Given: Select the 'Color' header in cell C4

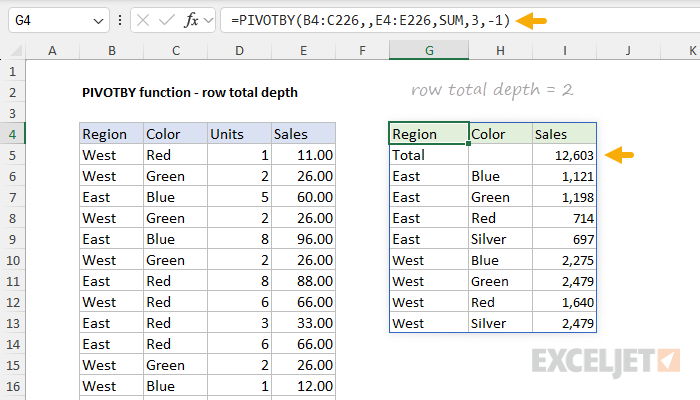Looking at the screenshot, I should click(175, 134).
